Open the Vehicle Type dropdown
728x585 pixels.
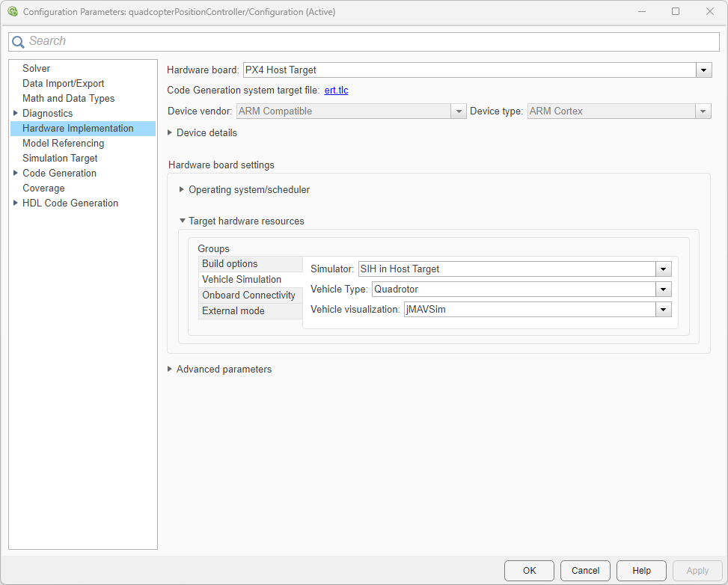[663, 289]
